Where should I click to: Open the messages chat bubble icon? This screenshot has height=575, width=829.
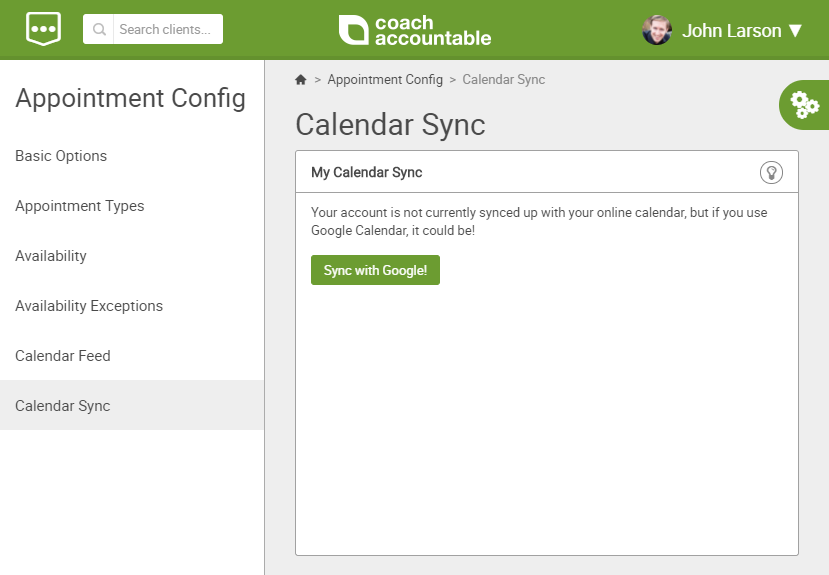(x=43, y=29)
